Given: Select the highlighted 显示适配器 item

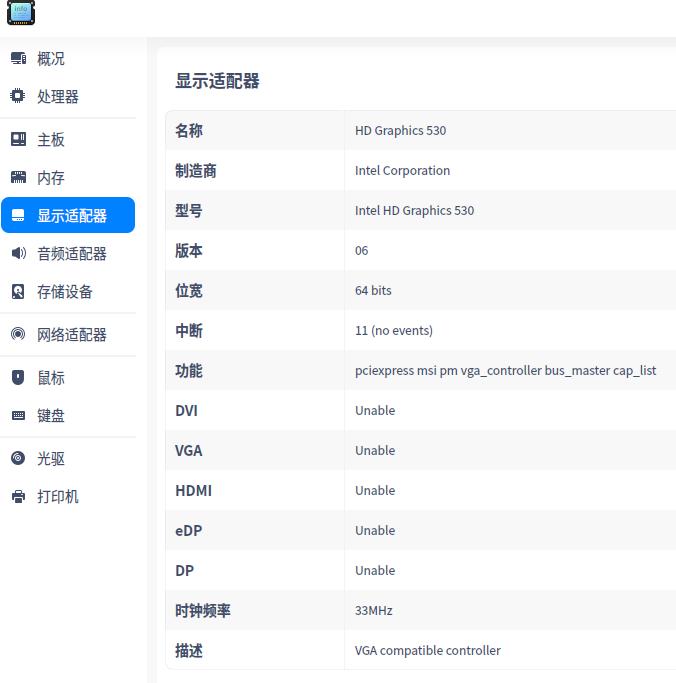Looking at the screenshot, I should point(68,215).
